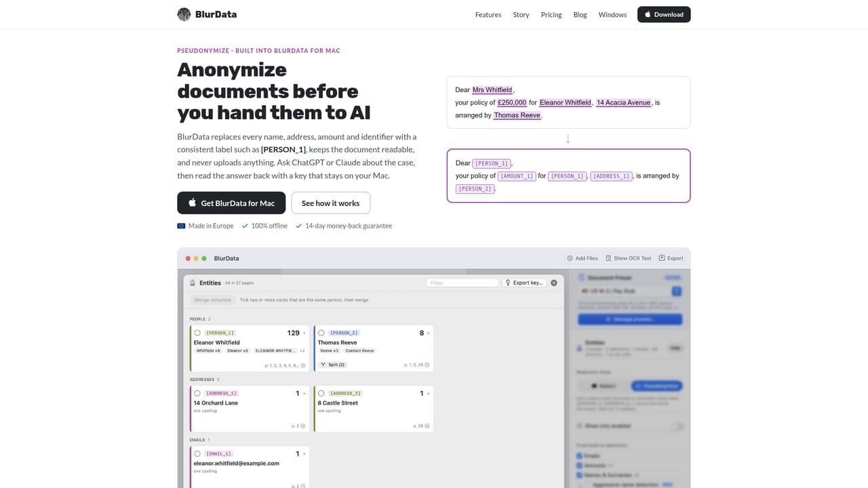The height and width of the screenshot is (488, 868).
Task: Click the Add Files toolbar icon
Action: tap(570, 258)
